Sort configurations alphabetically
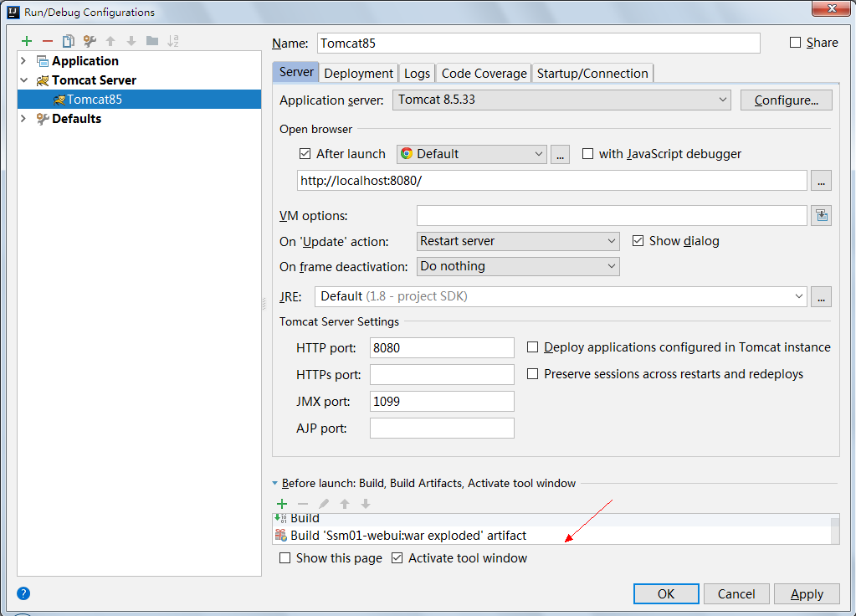 (x=173, y=41)
